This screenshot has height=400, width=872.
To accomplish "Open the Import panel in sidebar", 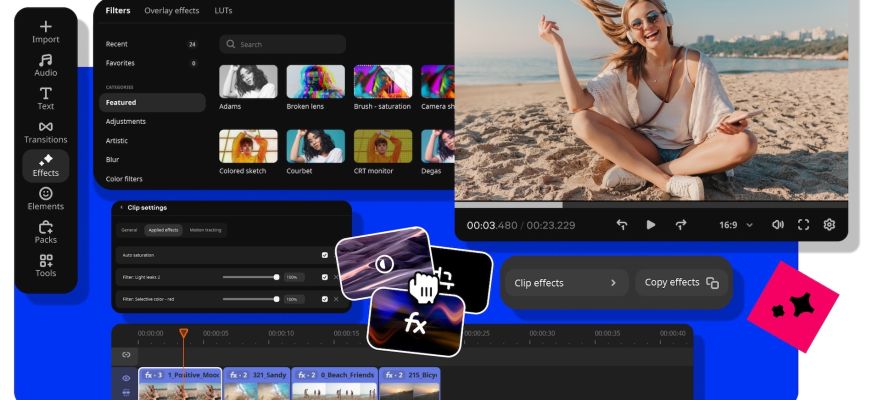I will [x=46, y=31].
